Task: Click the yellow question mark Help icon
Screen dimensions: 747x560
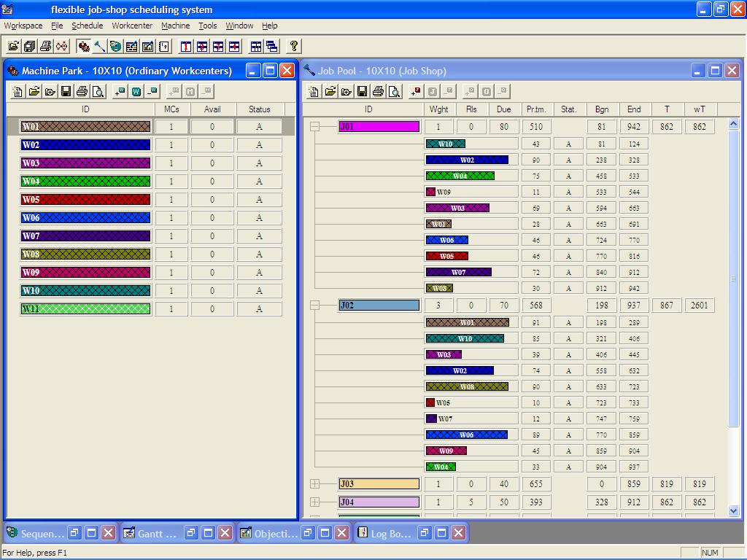Action: coord(294,46)
